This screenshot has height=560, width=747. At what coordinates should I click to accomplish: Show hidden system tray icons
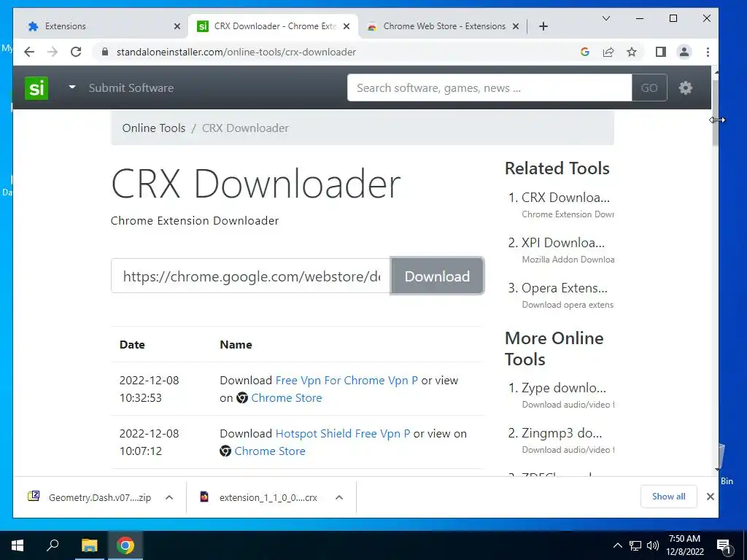pos(617,545)
